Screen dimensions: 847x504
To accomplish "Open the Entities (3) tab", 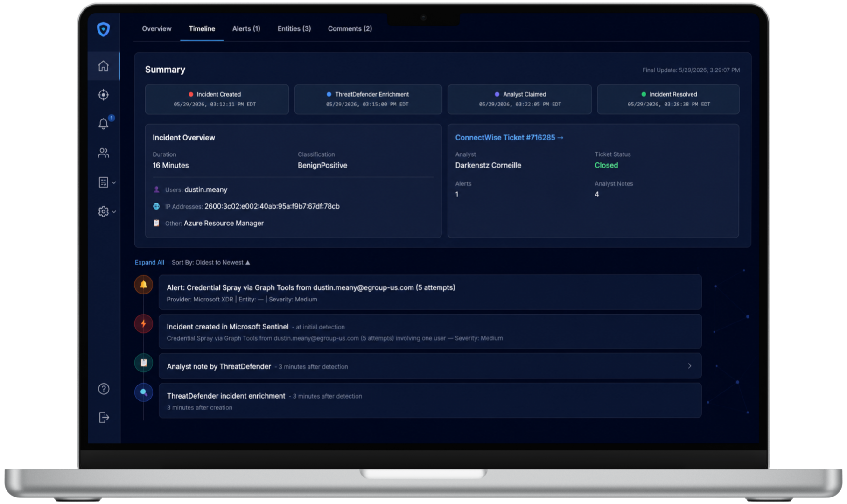I will 294,28.
